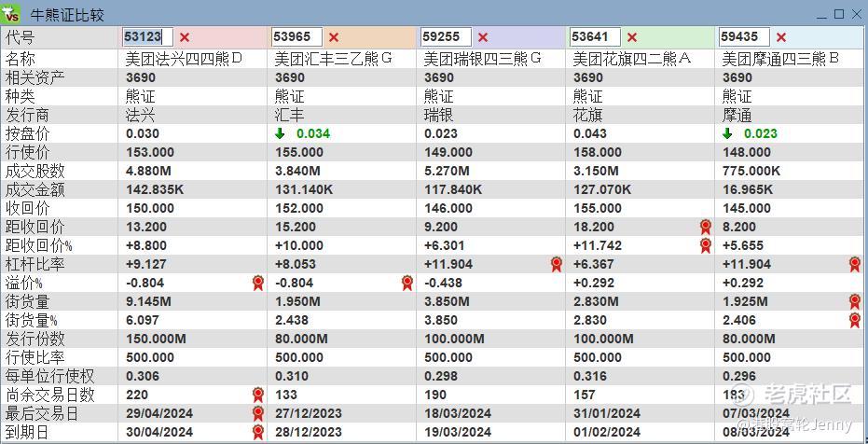Click the award badge beside 220 days
Viewport: 868px width, 444px height.
(x=258, y=395)
